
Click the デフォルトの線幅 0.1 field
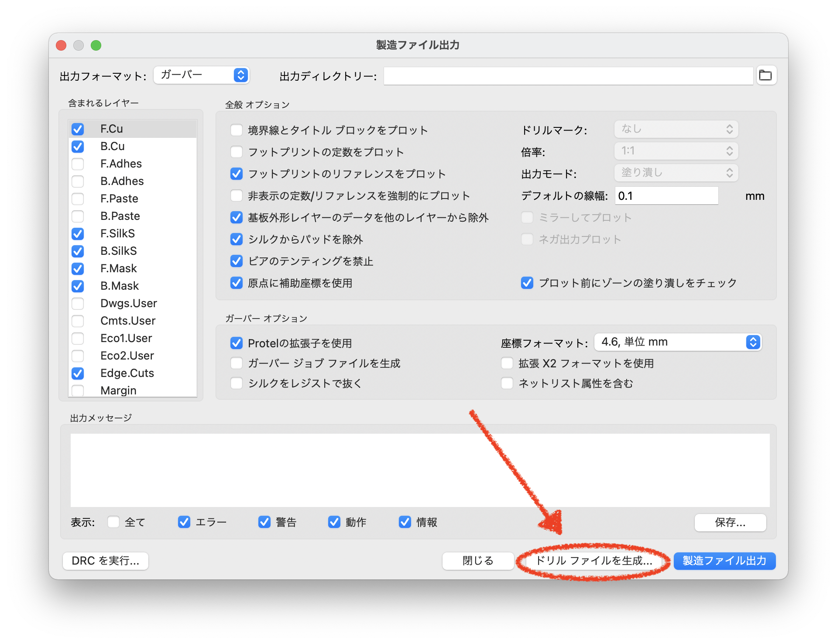coord(666,196)
